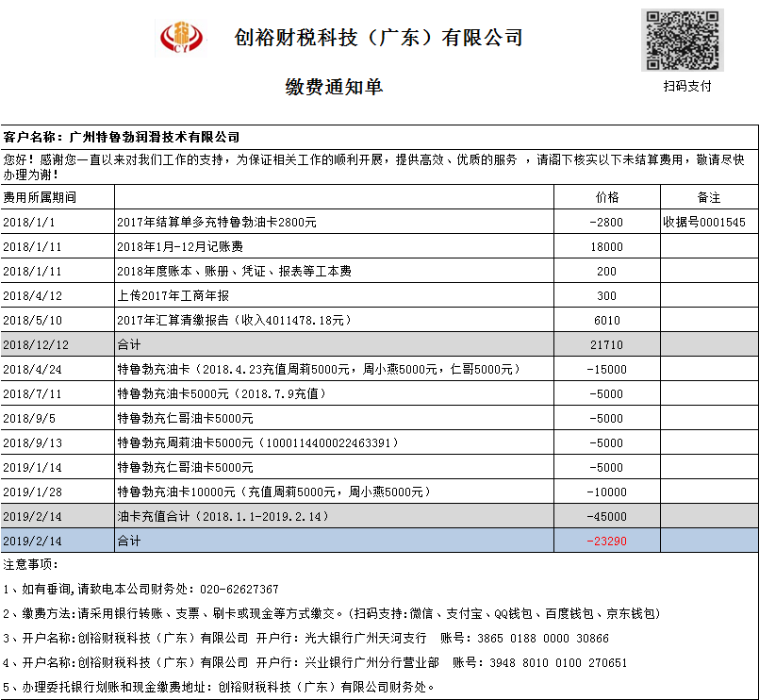Select the "扫码支付" caption under the QR code

click(x=687, y=86)
